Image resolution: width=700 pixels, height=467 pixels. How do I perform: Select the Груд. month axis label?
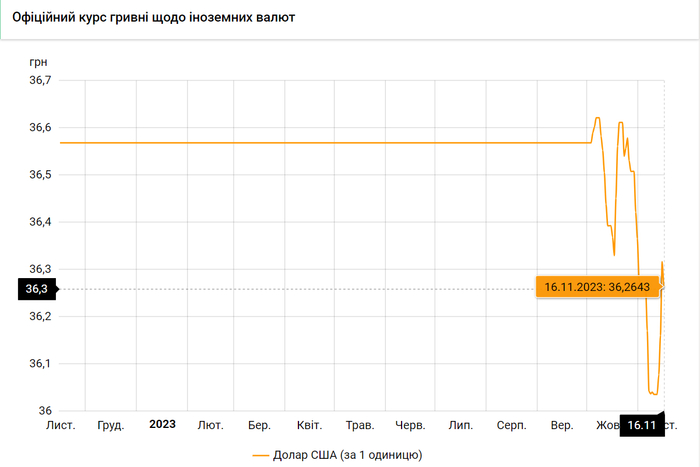click(111, 425)
